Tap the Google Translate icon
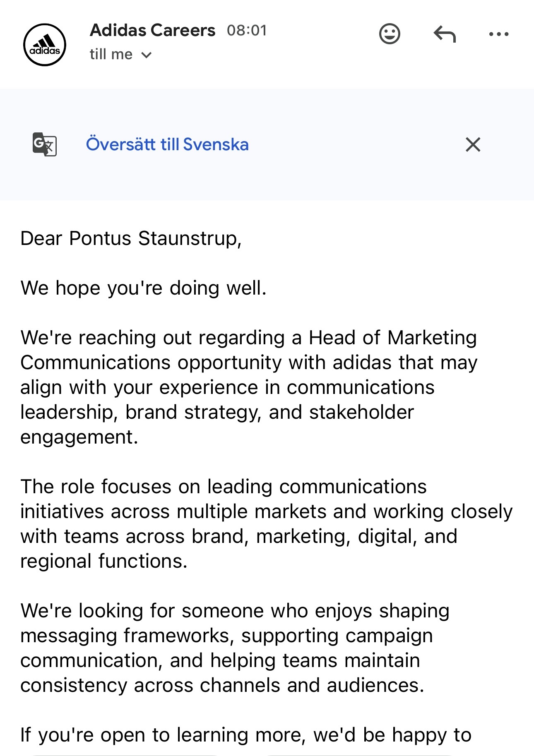The height and width of the screenshot is (756, 534). (x=45, y=144)
